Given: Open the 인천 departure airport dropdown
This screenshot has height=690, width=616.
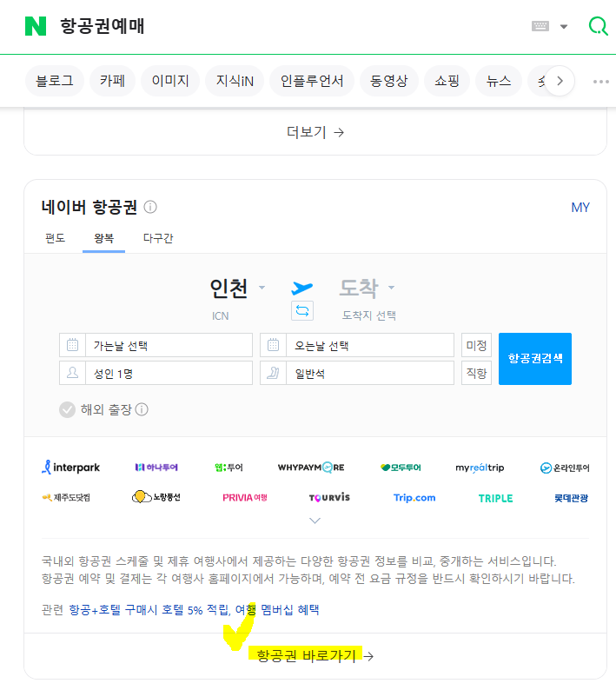Looking at the screenshot, I should click(x=236, y=289).
